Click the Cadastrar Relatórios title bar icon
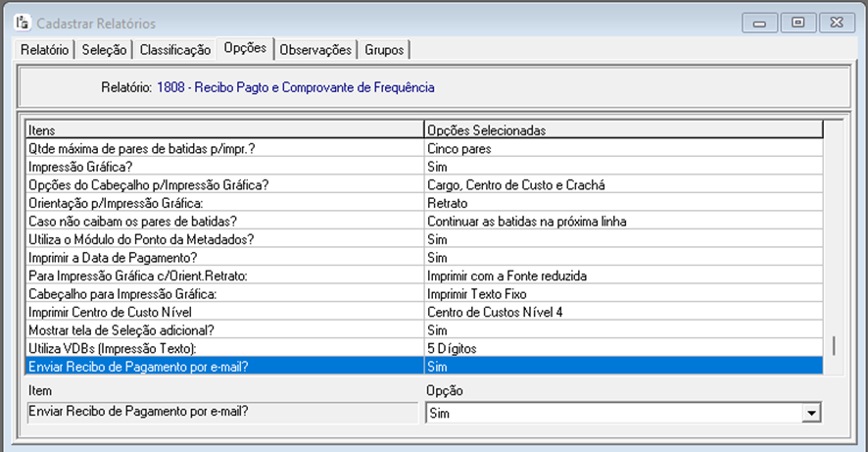 click(21, 23)
